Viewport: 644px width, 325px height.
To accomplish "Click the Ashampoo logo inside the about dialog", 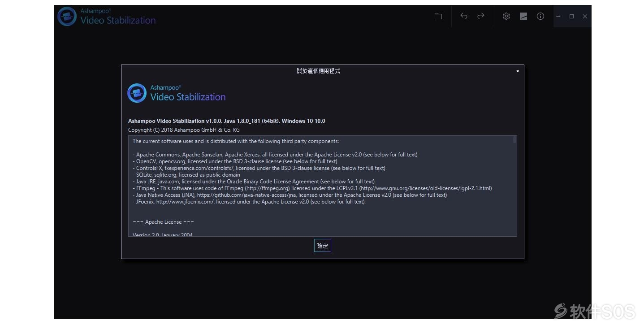I will [137, 93].
